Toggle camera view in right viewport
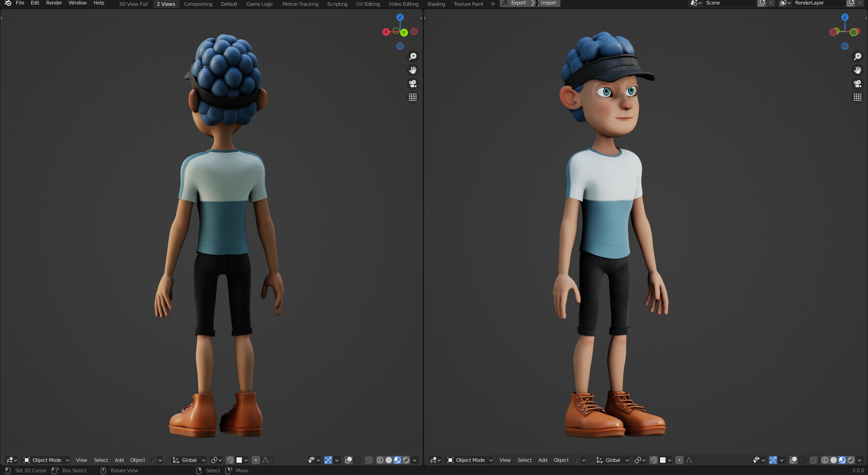Screen dimensions: 868x475 coord(857,84)
